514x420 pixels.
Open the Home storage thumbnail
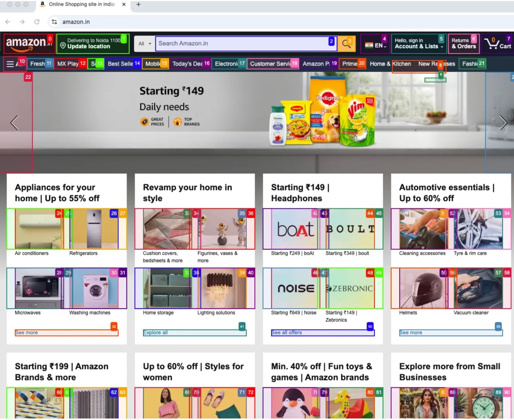click(x=167, y=288)
